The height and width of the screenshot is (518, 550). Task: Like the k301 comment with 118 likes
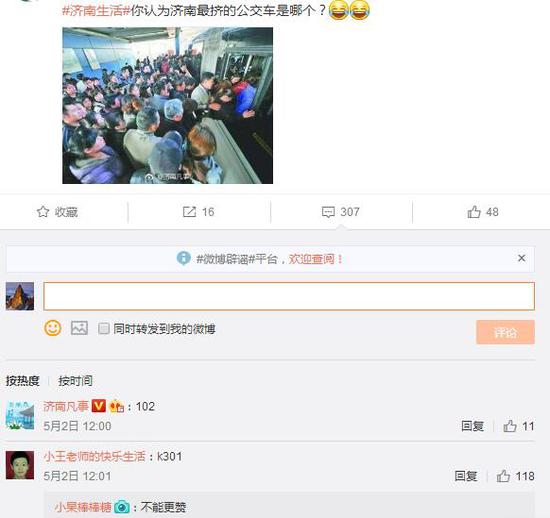tap(503, 476)
